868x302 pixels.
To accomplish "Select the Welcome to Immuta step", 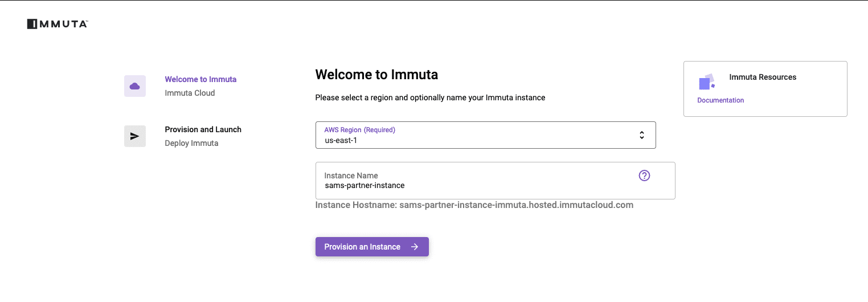I will click(x=200, y=79).
